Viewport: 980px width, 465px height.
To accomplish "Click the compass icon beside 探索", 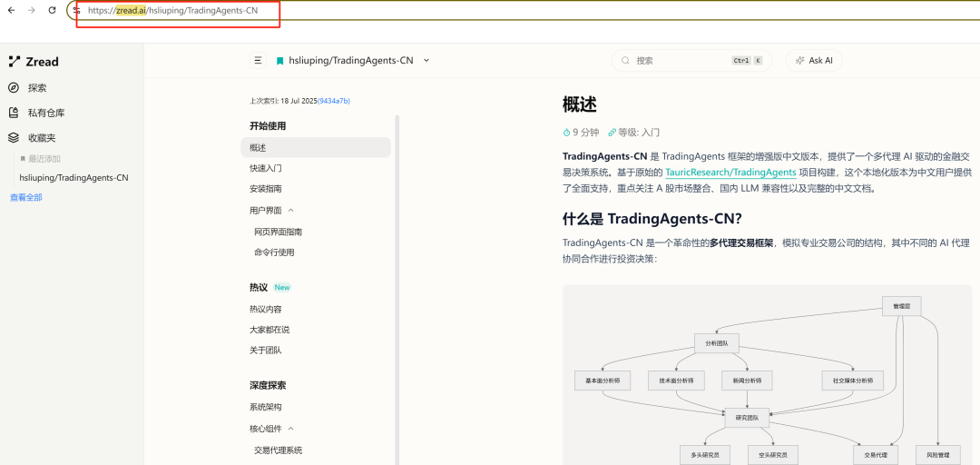I will (x=13, y=87).
